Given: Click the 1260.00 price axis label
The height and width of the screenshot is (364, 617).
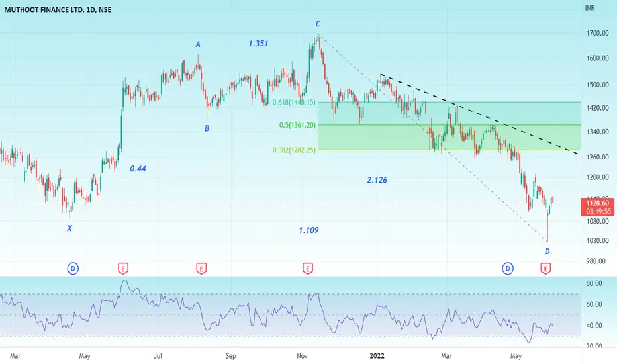Looking at the screenshot, I should (597, 157).
